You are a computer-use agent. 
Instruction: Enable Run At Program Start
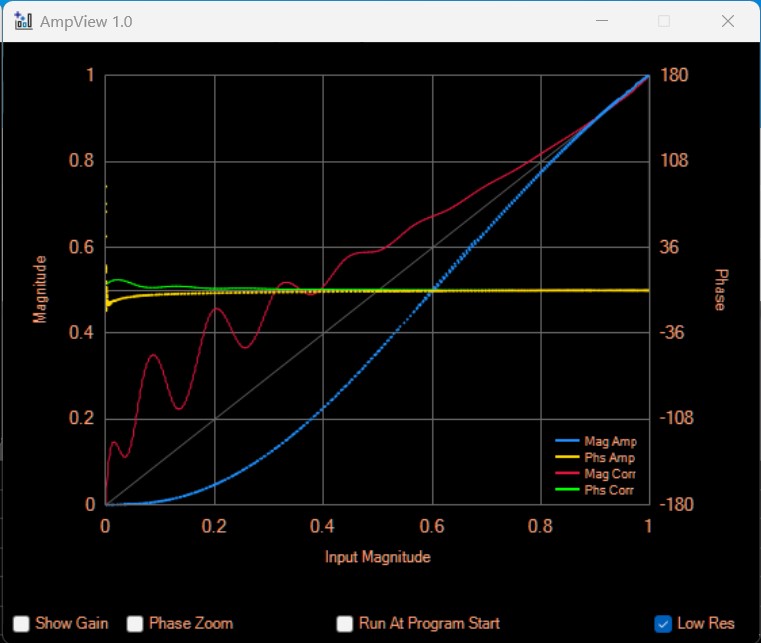coord(345,624)
